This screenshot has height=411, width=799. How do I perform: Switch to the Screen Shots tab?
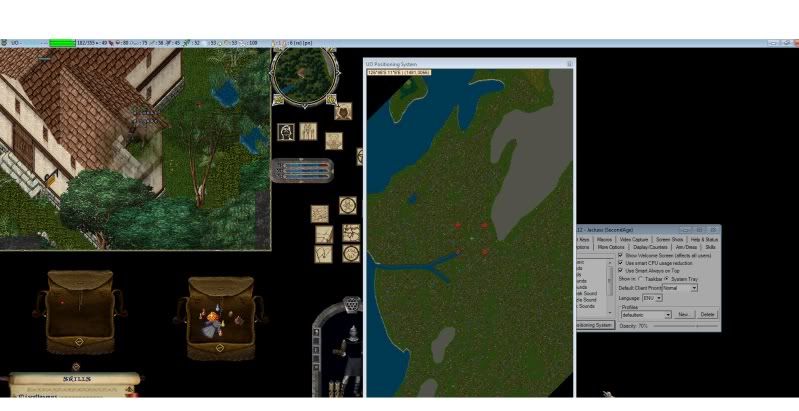(x=669, y=239)
